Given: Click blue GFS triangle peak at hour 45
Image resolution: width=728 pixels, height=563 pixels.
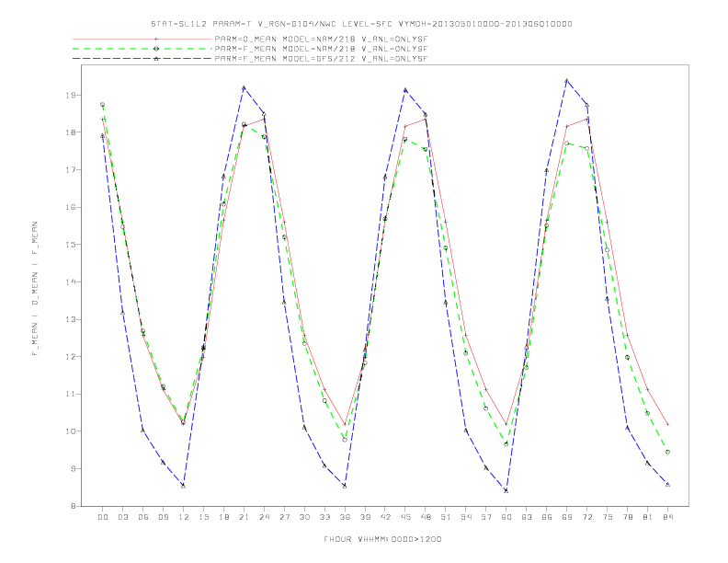Looking at the screenshot, I should [405, 89].
